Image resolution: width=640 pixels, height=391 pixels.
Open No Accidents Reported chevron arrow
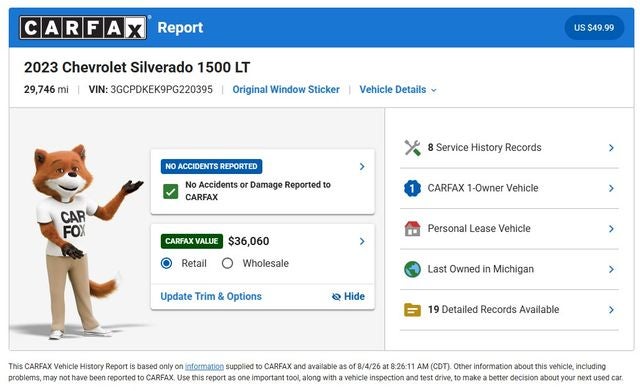click(362, 167)
